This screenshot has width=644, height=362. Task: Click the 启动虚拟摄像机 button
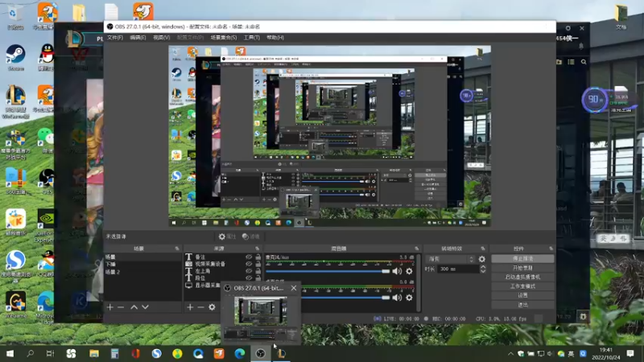pos(522,277)
